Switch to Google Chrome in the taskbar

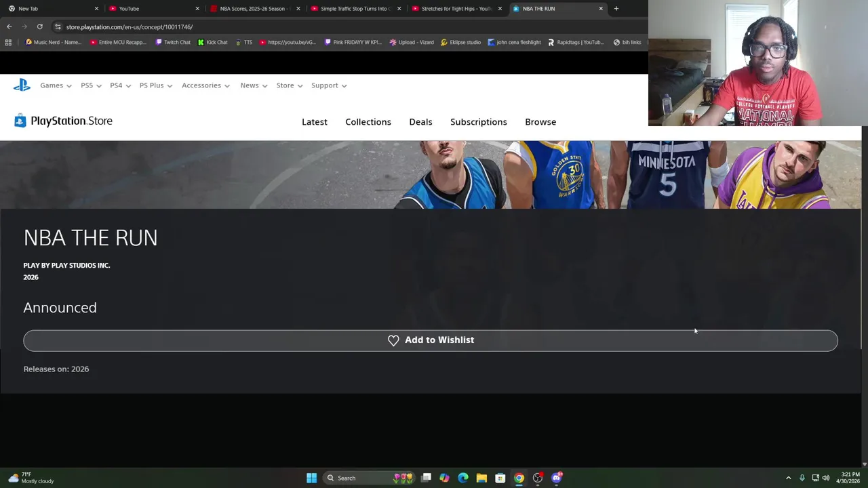(519, 478)
